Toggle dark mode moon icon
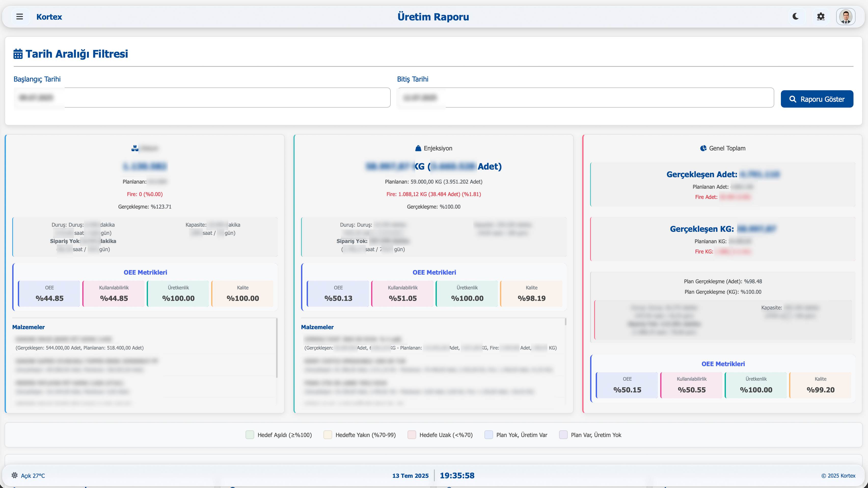The image size is (868, 488). (x=796, y=17)
